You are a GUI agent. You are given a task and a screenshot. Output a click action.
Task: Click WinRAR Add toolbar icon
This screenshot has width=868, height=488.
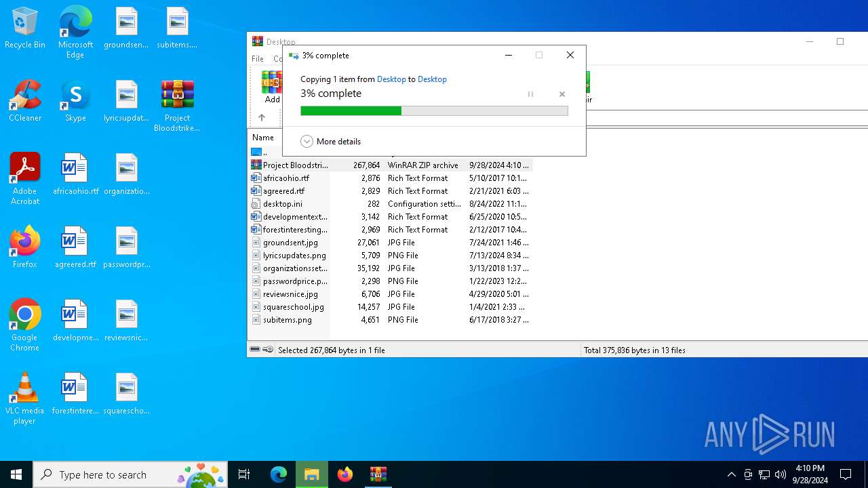click(x=272, y=87)
